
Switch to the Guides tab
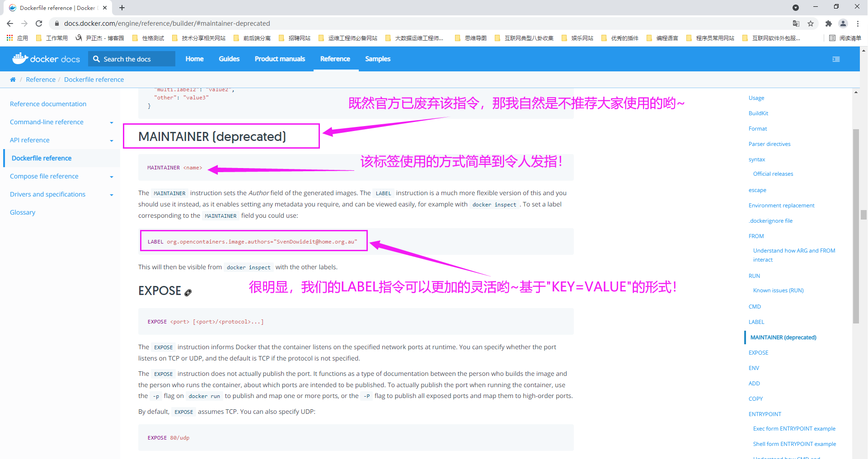tap(229, 59)
